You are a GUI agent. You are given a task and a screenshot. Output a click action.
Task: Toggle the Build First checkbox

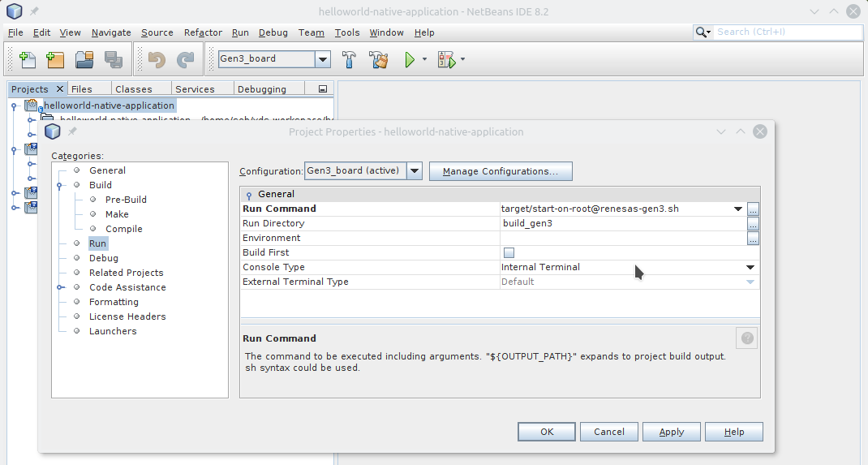point(509,253)
